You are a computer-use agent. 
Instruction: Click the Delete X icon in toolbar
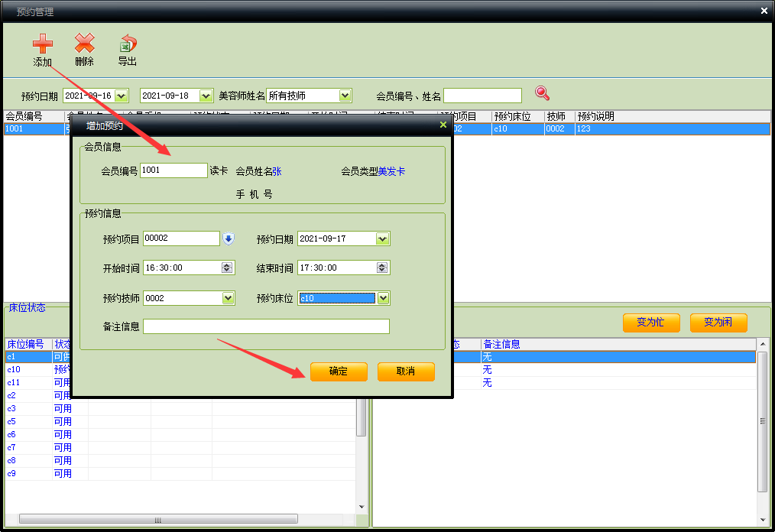[x=84, y=44]
